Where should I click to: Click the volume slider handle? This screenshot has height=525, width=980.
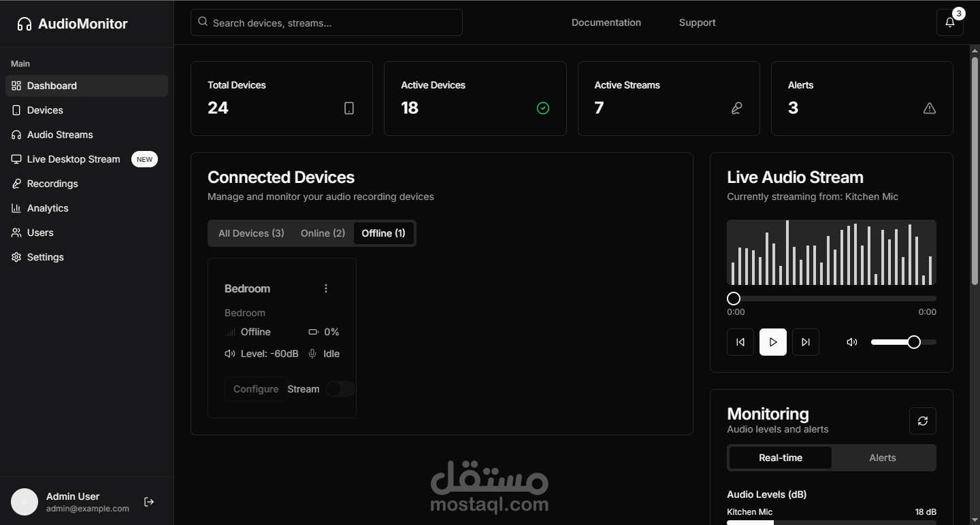point(914,342)
